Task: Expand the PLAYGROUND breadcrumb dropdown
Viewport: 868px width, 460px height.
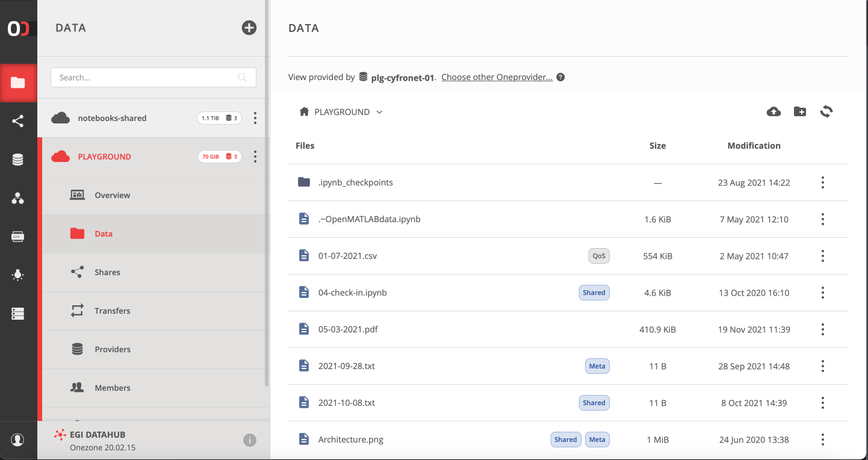Action: click(379, 112)
